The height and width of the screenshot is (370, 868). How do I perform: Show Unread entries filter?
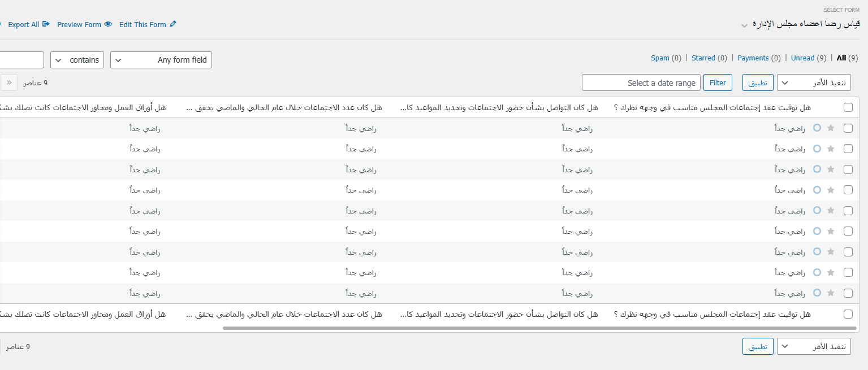[802, 58]
